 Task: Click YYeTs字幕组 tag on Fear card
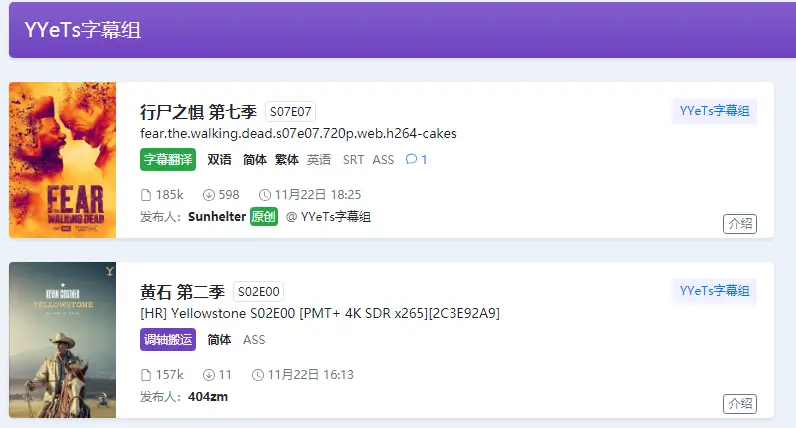point(714,111)
